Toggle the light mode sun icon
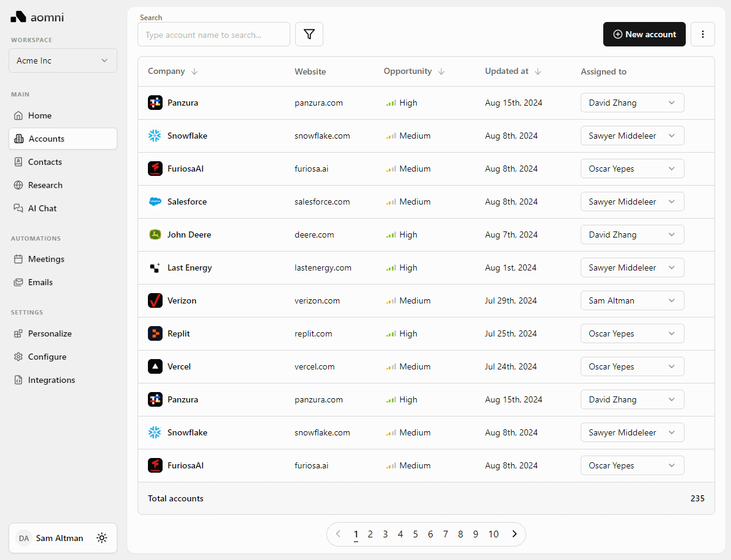 click(x=101, y=538)
